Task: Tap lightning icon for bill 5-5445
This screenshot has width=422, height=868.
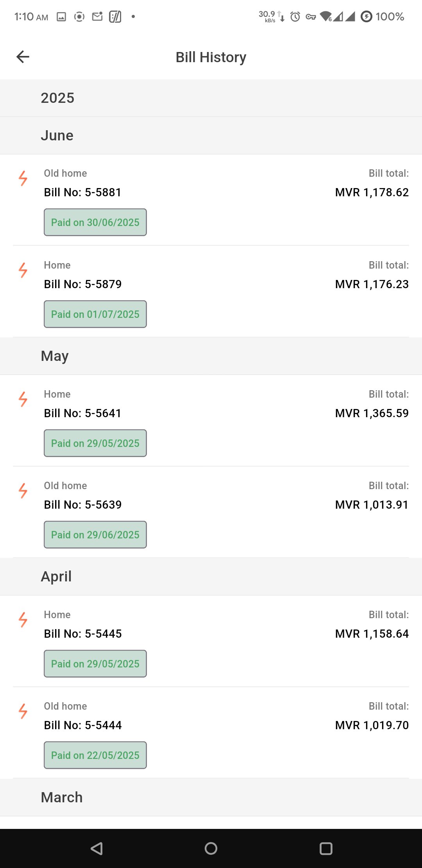Action: pos(23,620)
